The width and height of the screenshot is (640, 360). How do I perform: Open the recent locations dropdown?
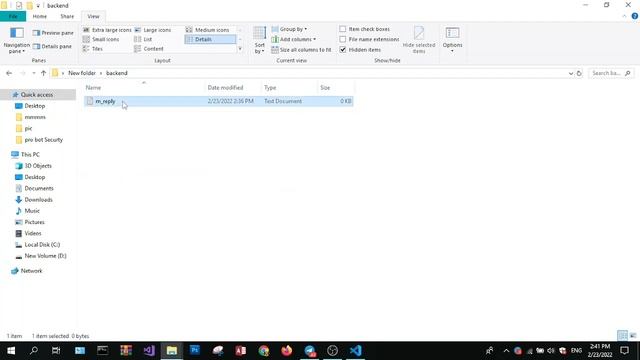click(x=33, y=73)
